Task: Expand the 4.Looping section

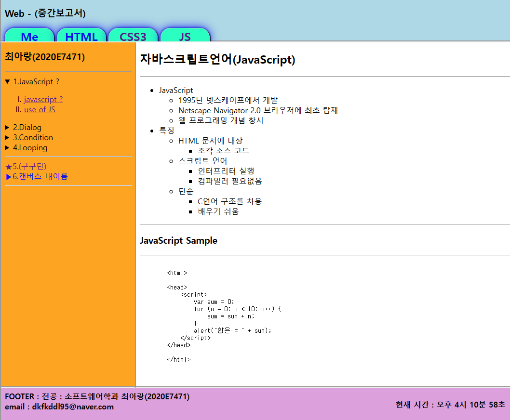Action: click(x=27, y=147)
